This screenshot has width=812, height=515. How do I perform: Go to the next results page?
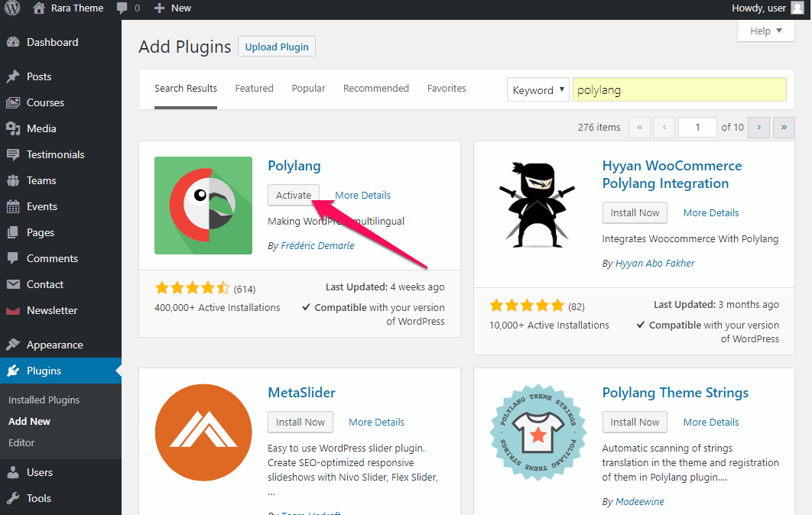coord(759,128)
